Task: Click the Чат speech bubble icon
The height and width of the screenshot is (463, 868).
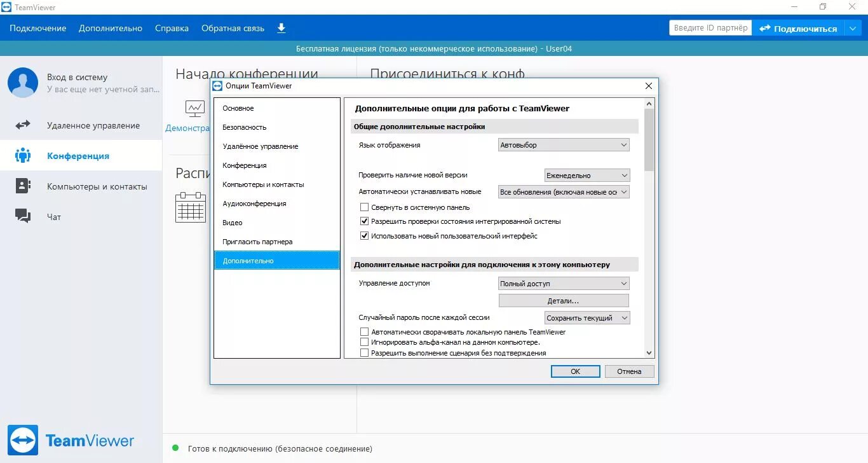Action: [23, 216]
